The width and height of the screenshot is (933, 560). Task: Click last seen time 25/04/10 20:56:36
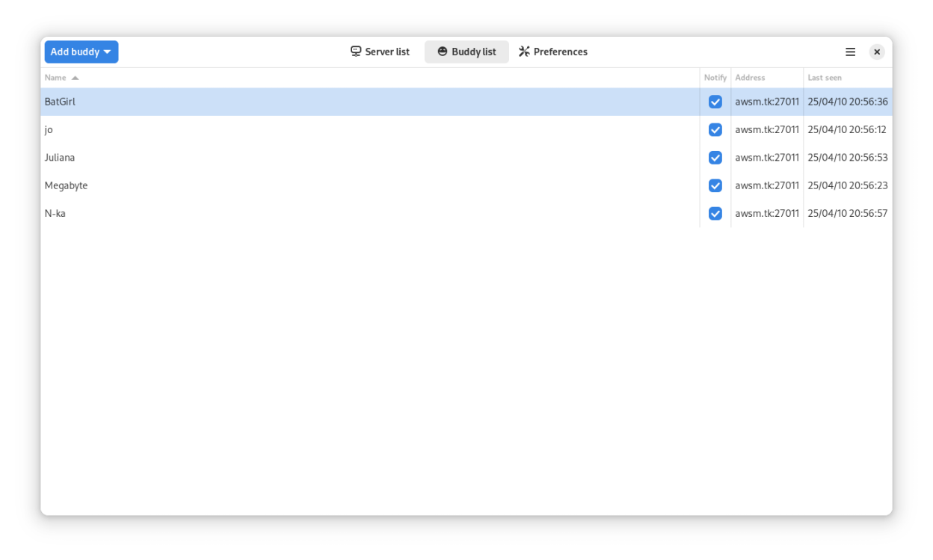click(x=848, y=102)
